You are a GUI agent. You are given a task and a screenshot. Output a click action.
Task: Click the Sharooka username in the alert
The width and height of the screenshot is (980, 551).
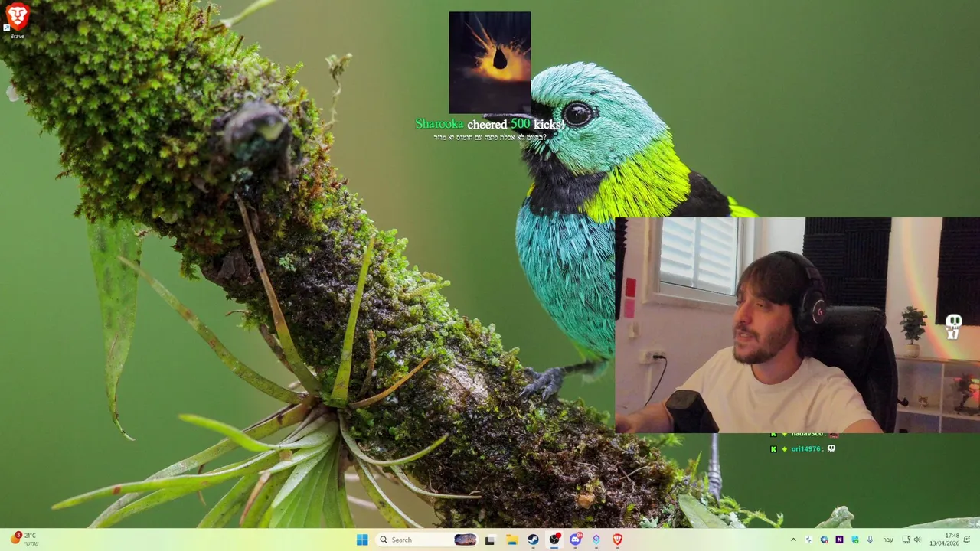[439, 124]
